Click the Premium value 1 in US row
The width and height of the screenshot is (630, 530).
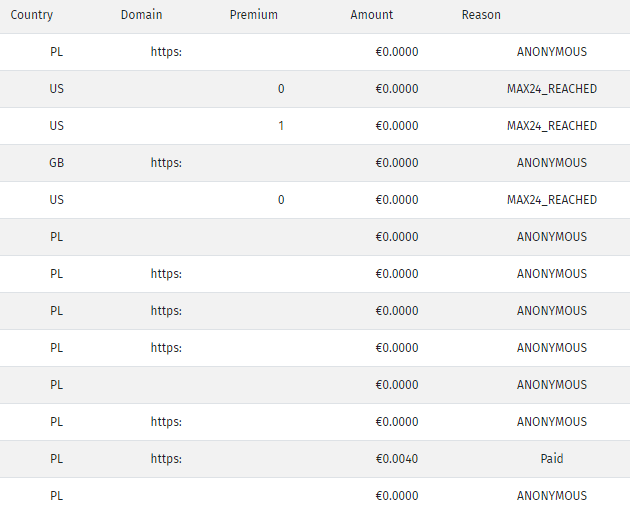click(281, 126)
